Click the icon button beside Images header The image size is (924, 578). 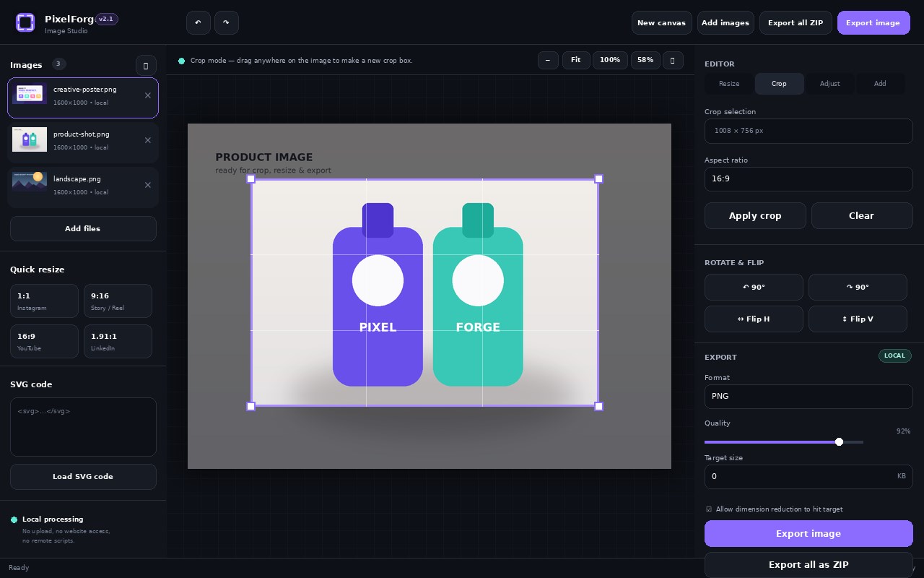[x=146, y=65]
